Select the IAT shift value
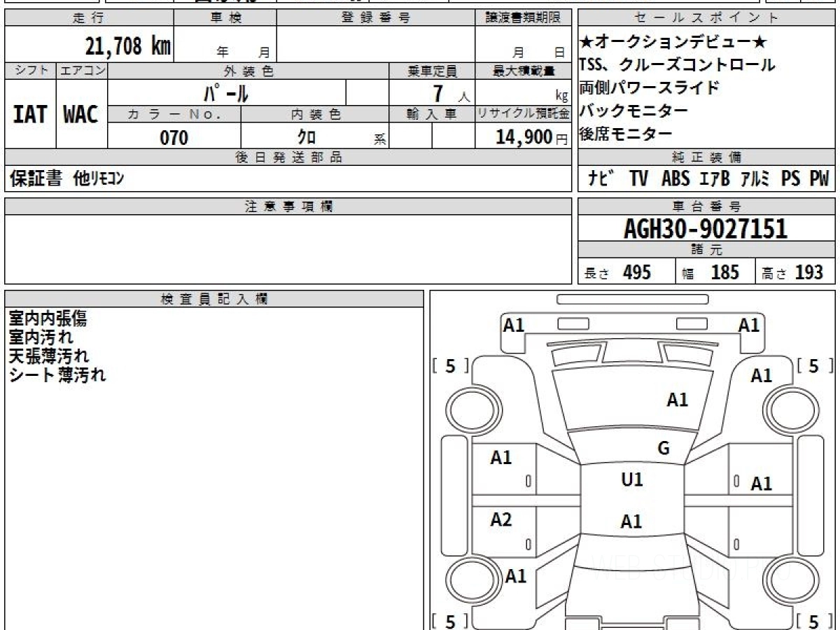 30,114
